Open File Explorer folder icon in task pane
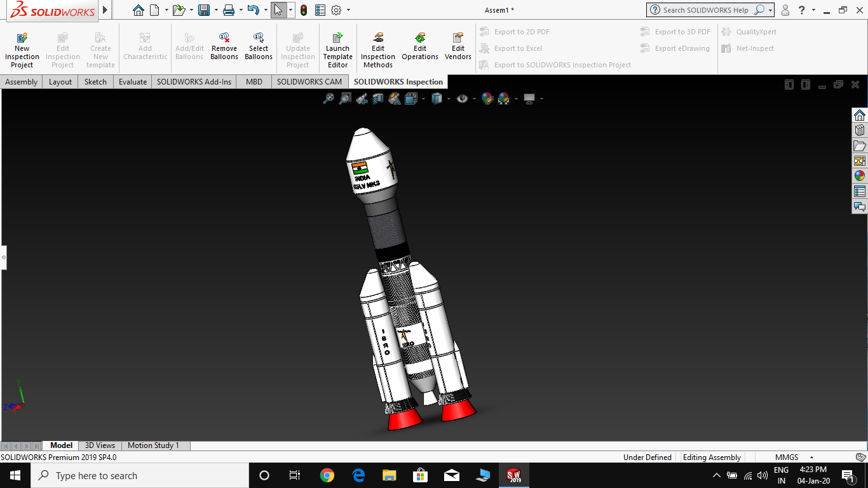 [x=860, y=146]
